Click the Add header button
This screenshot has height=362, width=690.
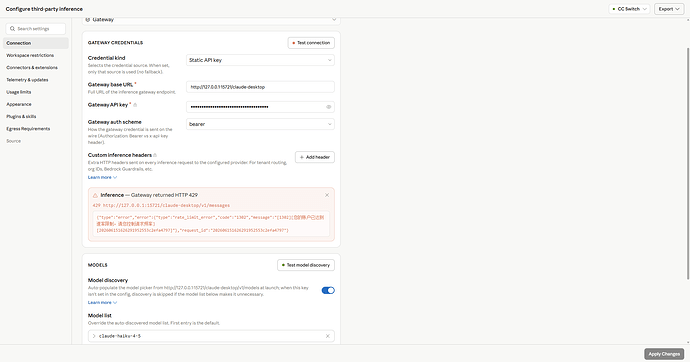pos(315,157)
